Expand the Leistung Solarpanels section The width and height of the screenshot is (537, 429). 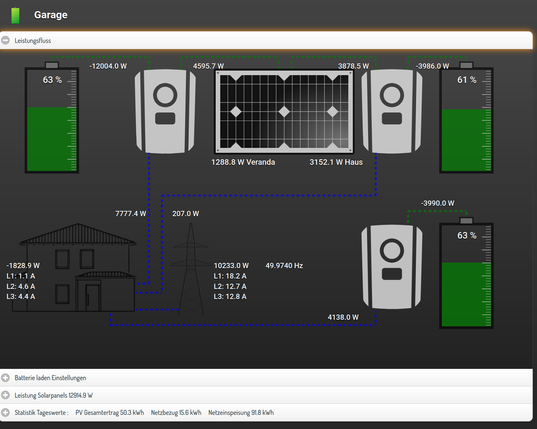5,395
